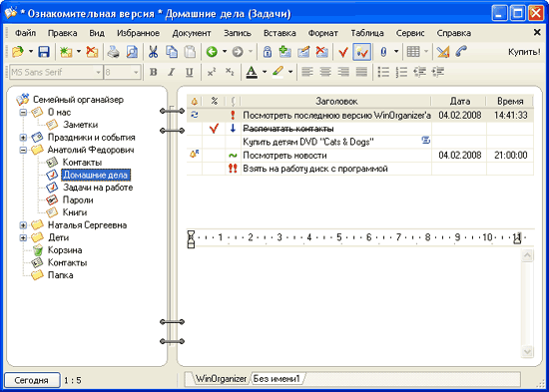This screenshot has width=549, height=392.
Task: Click the Print icon in toolbar
Action: click(113, 52)
